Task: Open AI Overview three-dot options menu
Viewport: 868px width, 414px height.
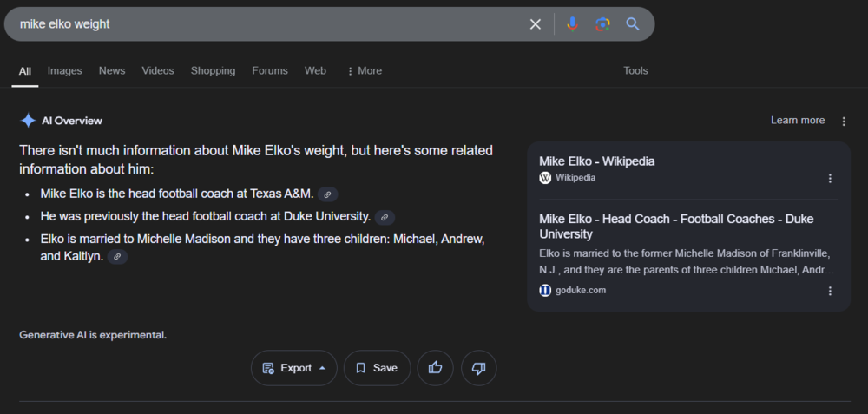Action: pos(844,121)
